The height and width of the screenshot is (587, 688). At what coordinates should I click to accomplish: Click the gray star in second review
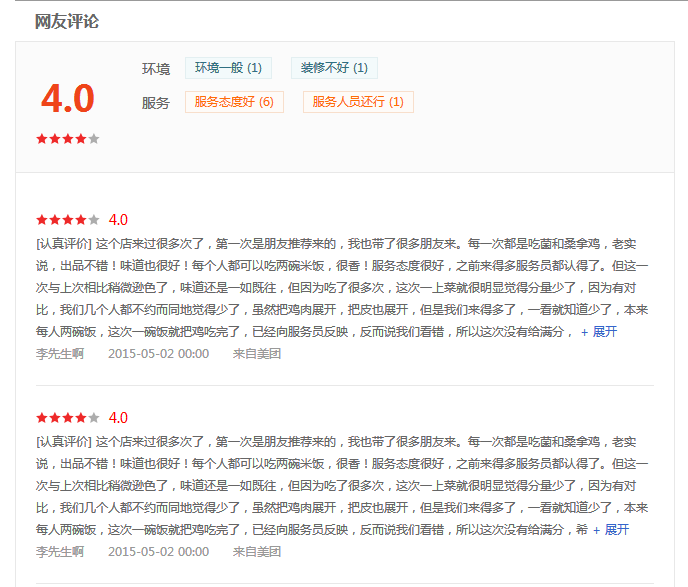93,417
